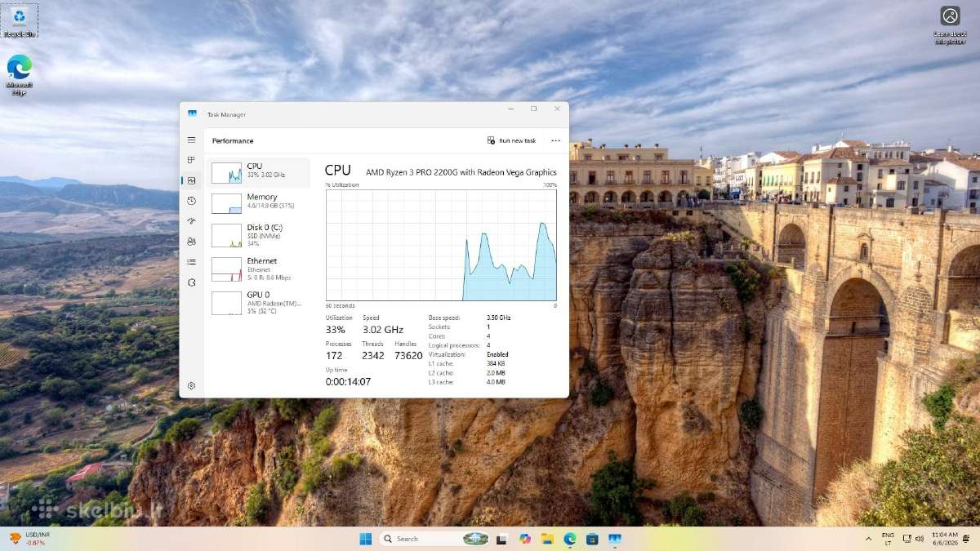The width and height of the screenshot is (980, 551).
Task: Open Task View from the taskbar
Action: coord(501,539)
